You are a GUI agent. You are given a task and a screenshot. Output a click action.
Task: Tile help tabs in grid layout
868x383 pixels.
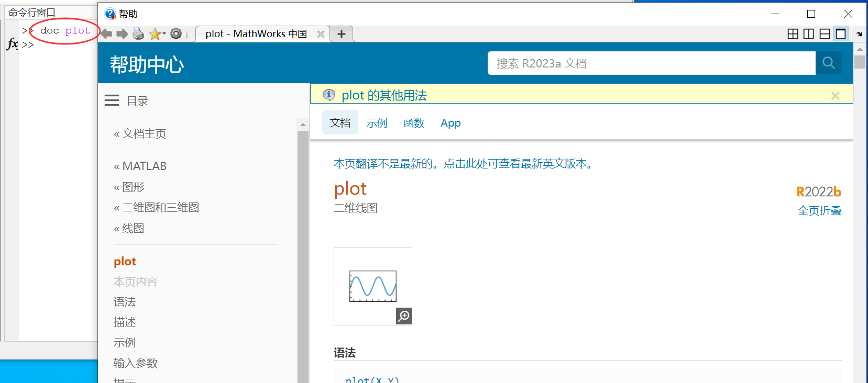[793, 34]
